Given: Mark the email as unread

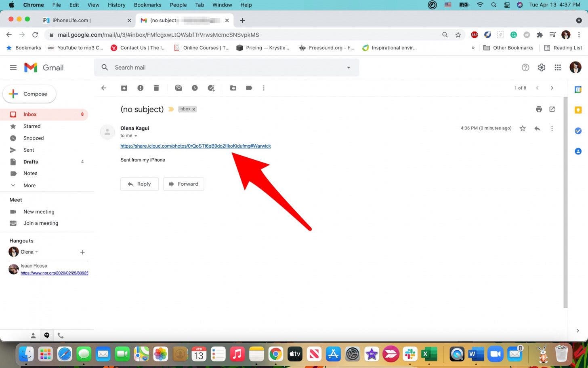Looking at the screenshot, I should tap(178, 88).
